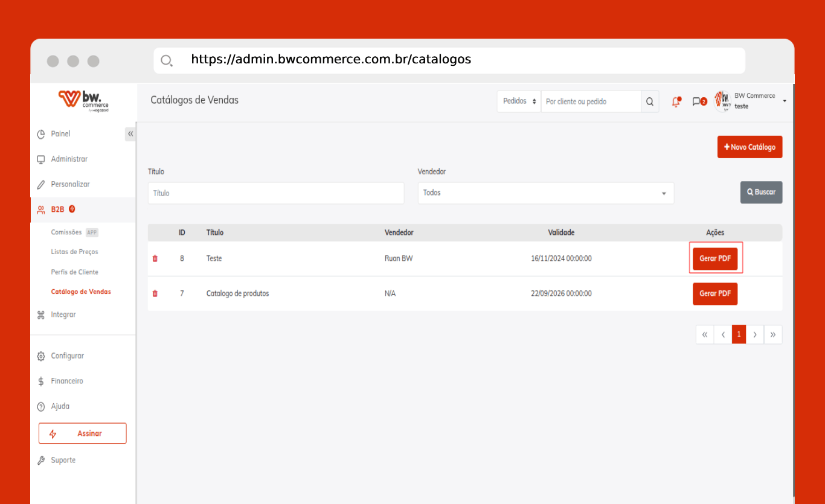Go to the previous page with the ‹ button
The height and width of the screenshot is (504, 825).
[x=723, y=334]
